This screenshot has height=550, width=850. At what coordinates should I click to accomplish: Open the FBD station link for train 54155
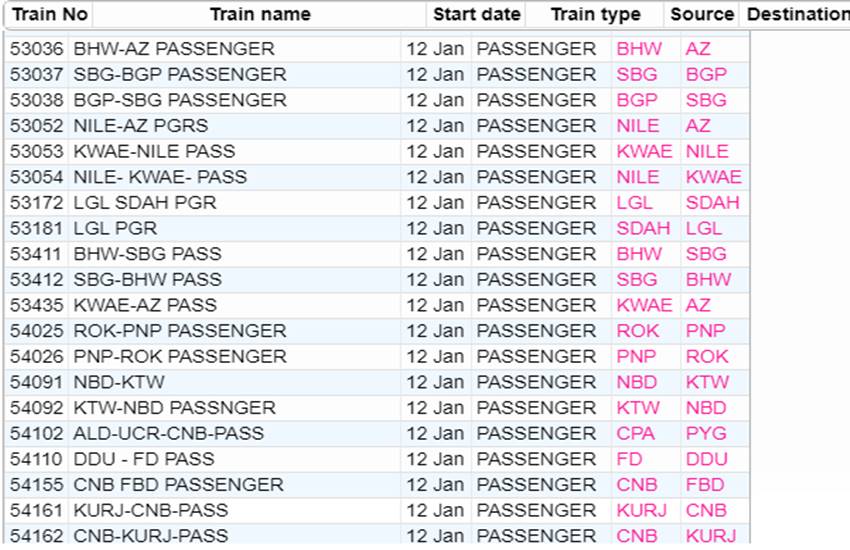(706, 485)
